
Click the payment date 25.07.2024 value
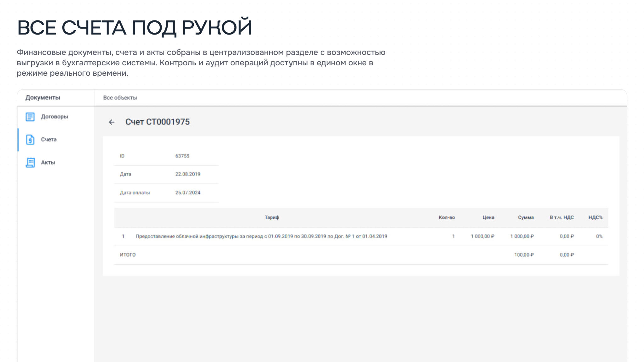[x=188, y=193]
